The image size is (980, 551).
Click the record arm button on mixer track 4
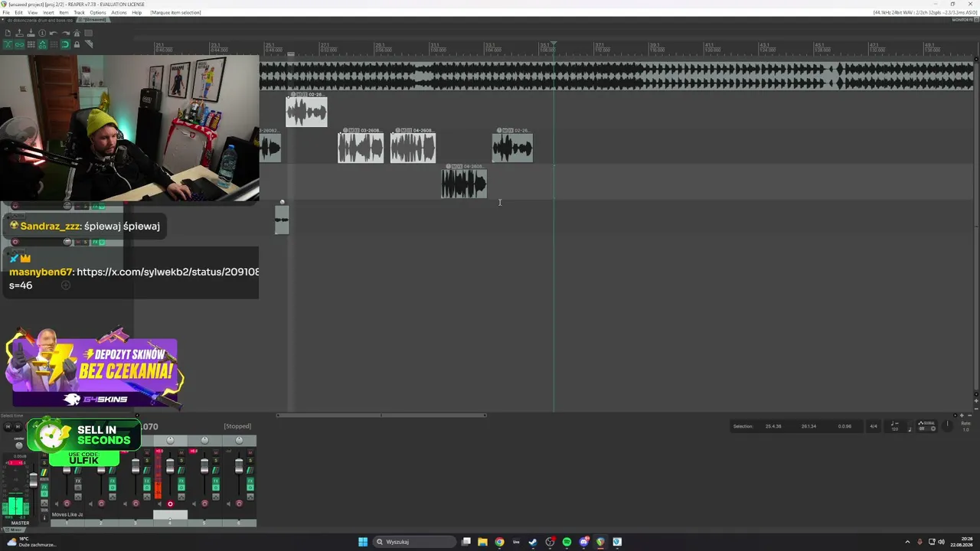tap(170, 504)
